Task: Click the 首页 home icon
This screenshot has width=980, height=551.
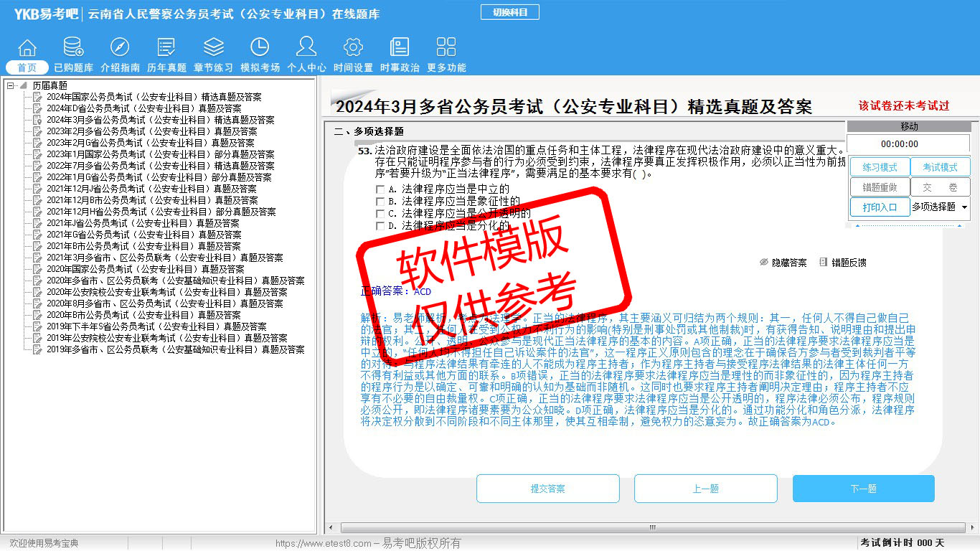Action: click(x=27, y=48)
